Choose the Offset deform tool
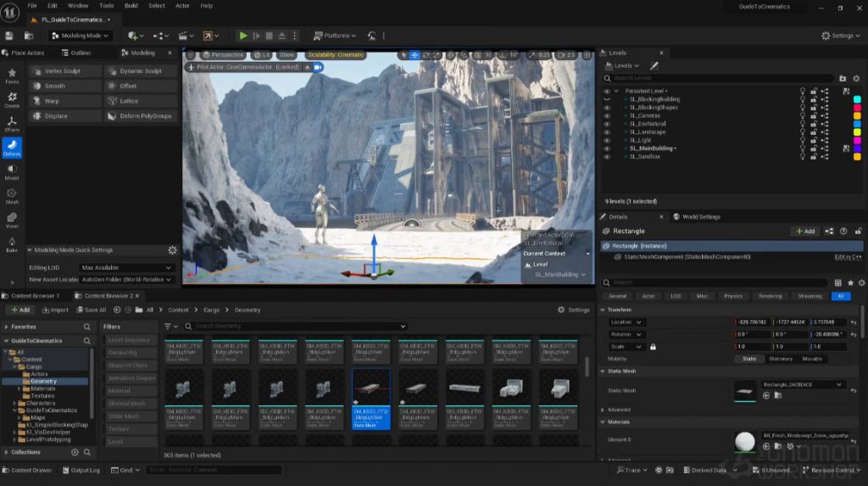The height and width of the screenshot is (486, 868). pyautogui.click(x=141, y=86)
